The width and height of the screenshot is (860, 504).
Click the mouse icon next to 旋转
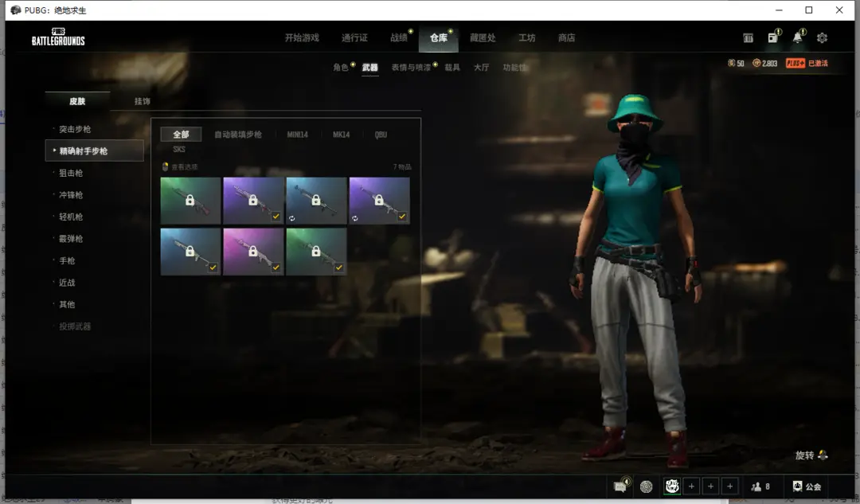(823, 455)
